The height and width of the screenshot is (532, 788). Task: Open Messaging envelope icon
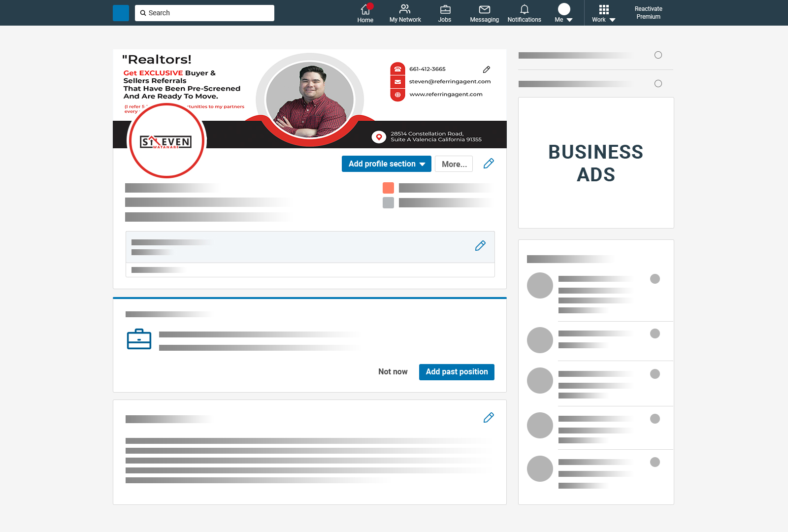(485, 9)
